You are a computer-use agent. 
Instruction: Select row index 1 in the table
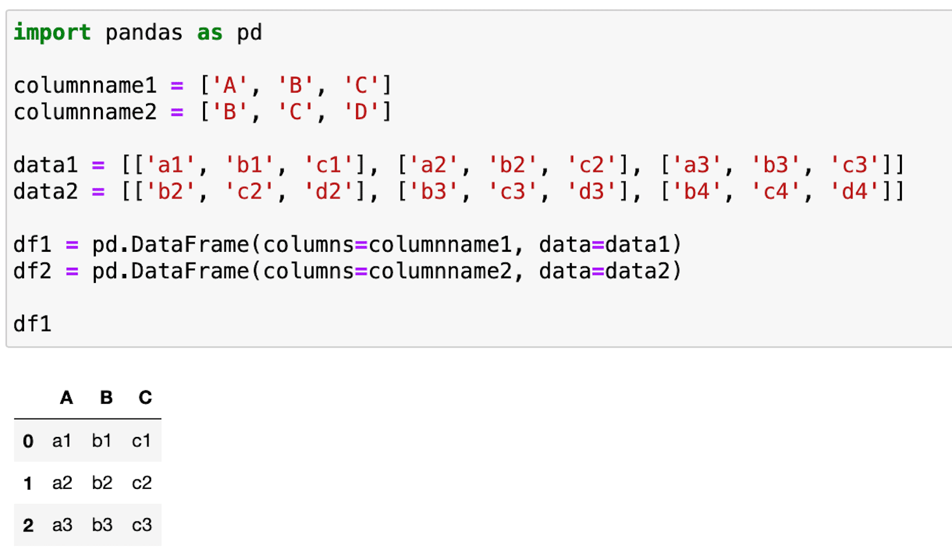28,483
